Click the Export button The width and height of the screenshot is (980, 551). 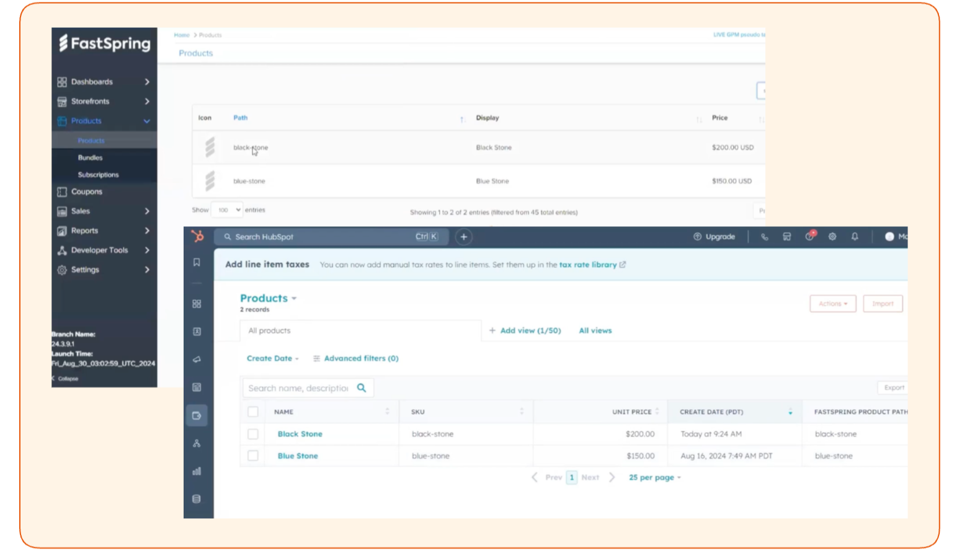pyautogui.click(x=894, y=387)
